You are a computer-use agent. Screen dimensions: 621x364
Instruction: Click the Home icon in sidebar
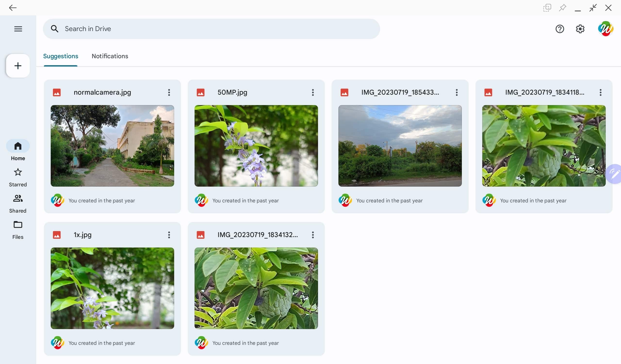18,146
